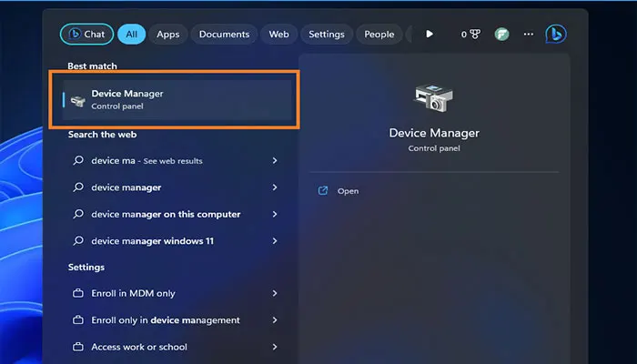The width and height of the screenshot is (637, 364).
Task: Open the three-dot options menu
Action: click(x=529, y=35)
